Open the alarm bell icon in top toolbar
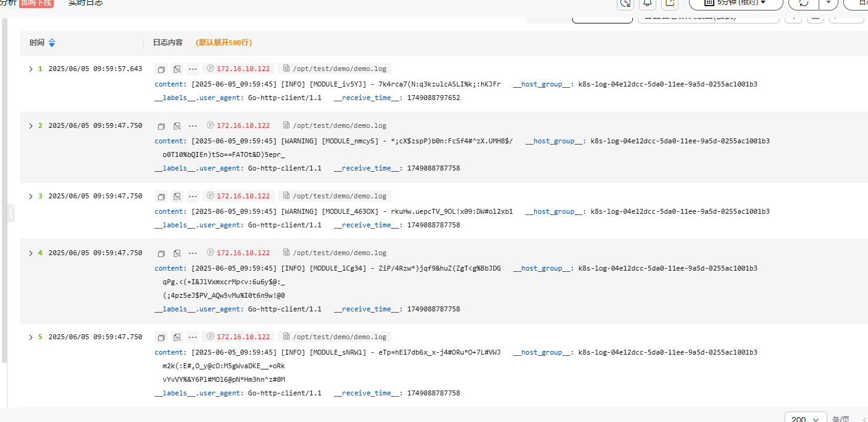 [648, 3]
